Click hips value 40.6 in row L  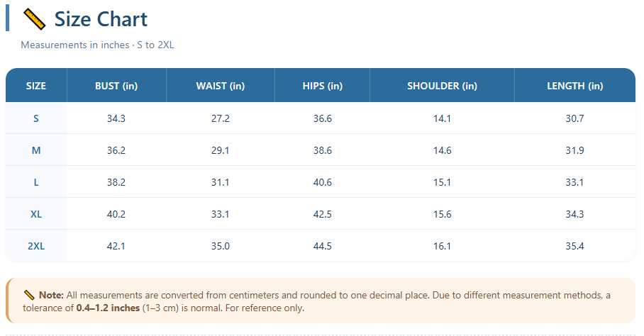(x=323, y=183)
